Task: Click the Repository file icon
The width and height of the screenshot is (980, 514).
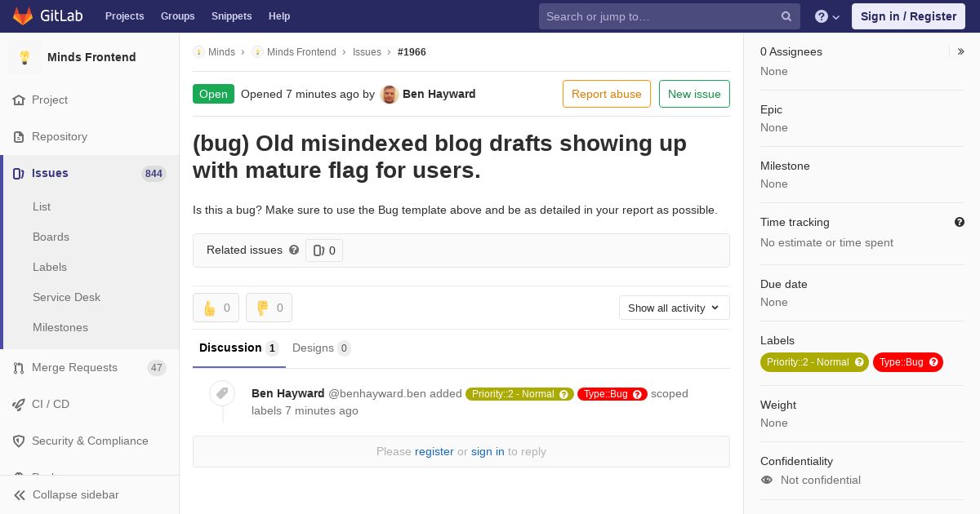Action: pos(19,137)
